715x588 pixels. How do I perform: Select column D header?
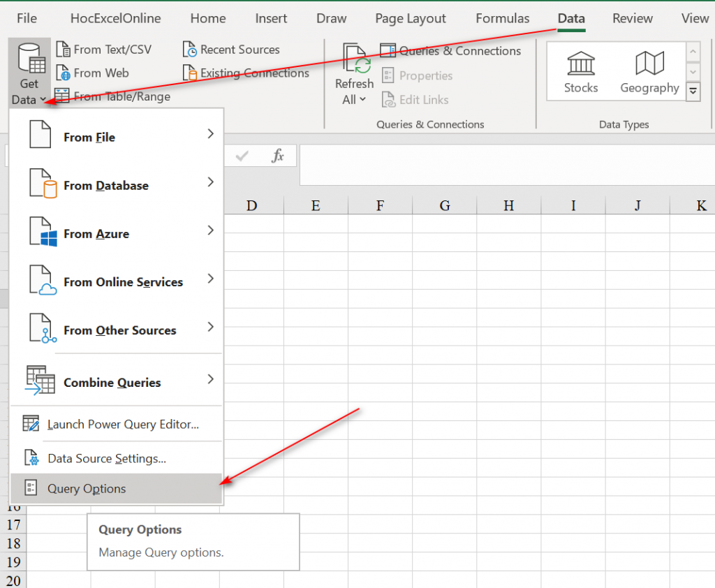coord(251,206)
